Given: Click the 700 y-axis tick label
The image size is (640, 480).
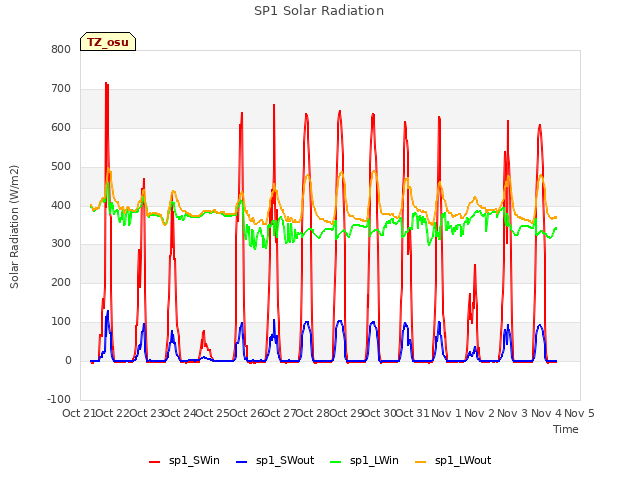Looking at the screenshot, I should [61, 89].
